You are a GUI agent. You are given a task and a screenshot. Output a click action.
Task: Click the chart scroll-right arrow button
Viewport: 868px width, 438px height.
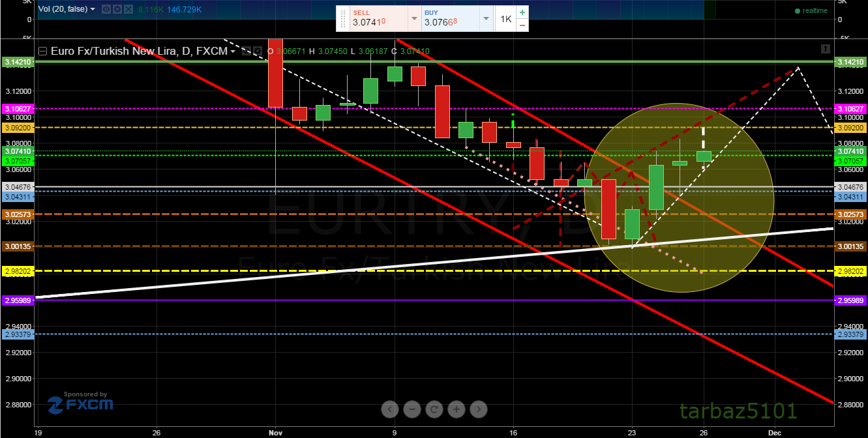point(479,409)
